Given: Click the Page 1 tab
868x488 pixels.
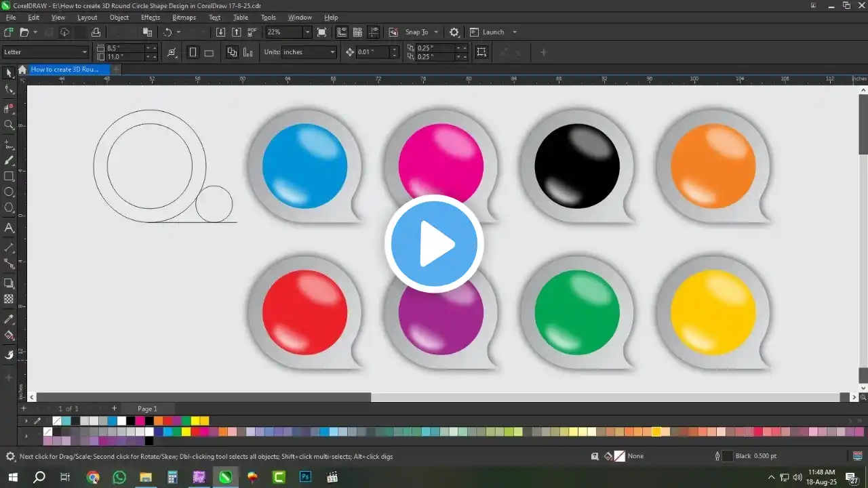Looking at the screenshot, I should pyautogui.click(x=147, y=409).
